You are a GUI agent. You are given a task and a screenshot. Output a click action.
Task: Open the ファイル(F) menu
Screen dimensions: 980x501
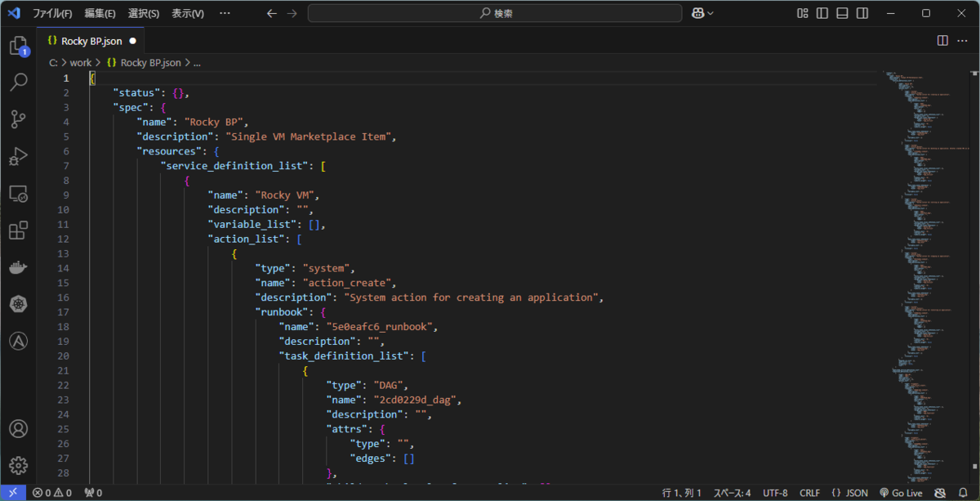[x=52, y=13]
